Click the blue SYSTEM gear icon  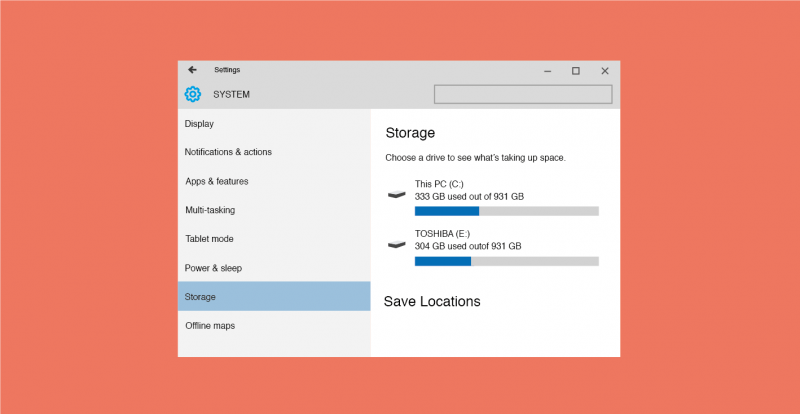pos(193,94)
